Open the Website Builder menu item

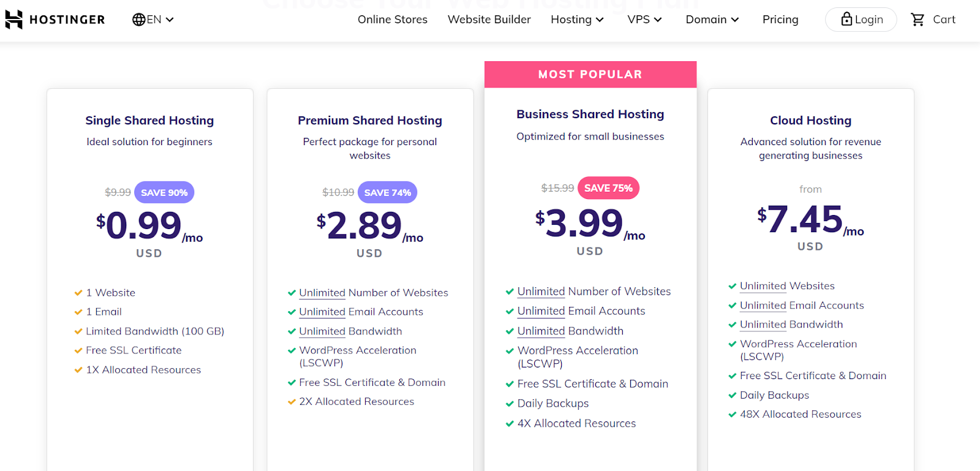[489, 20]
